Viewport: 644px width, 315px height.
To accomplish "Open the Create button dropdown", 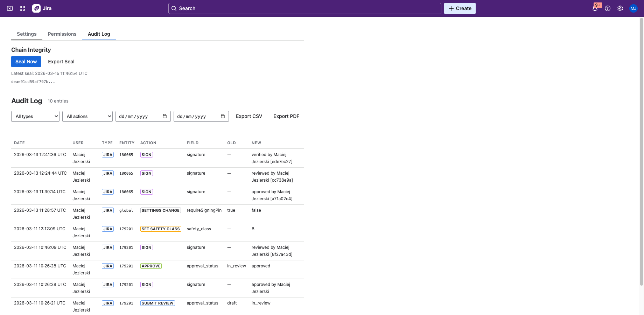I will click(x=460, y=8).
